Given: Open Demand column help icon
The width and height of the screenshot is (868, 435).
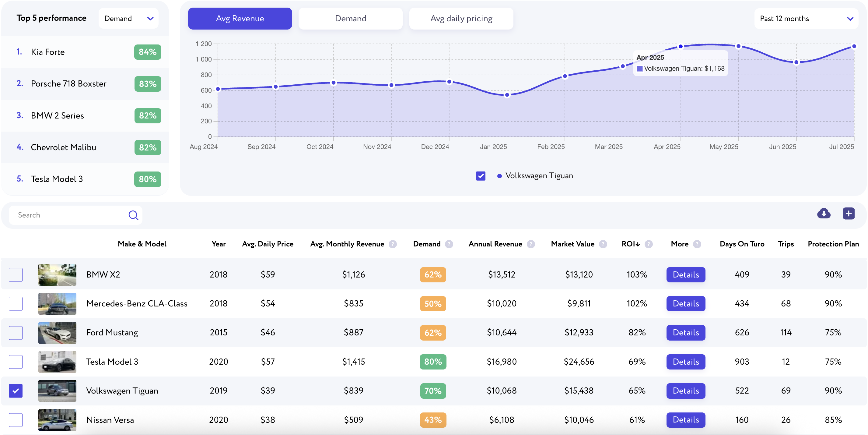Looking at the screenshot, I should [449, 244].
